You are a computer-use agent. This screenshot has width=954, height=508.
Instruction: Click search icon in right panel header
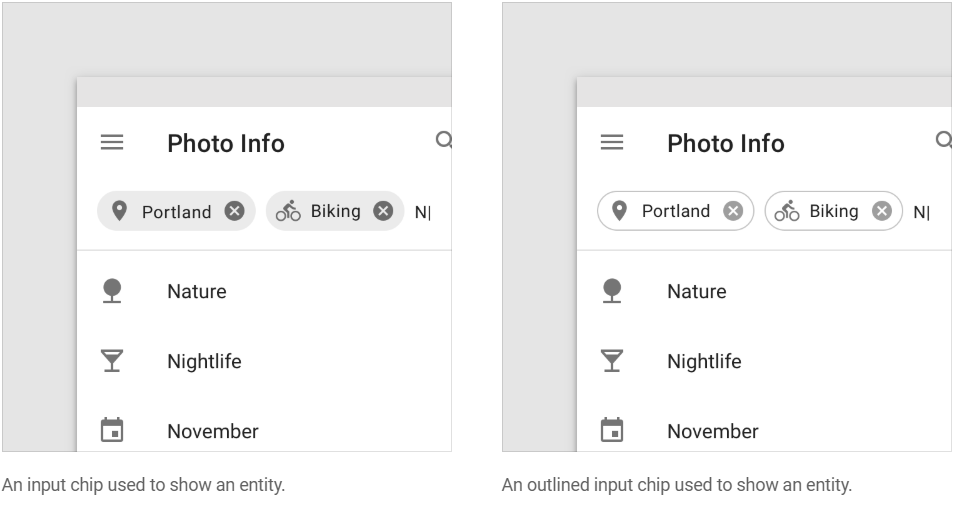tap(944, 141)
